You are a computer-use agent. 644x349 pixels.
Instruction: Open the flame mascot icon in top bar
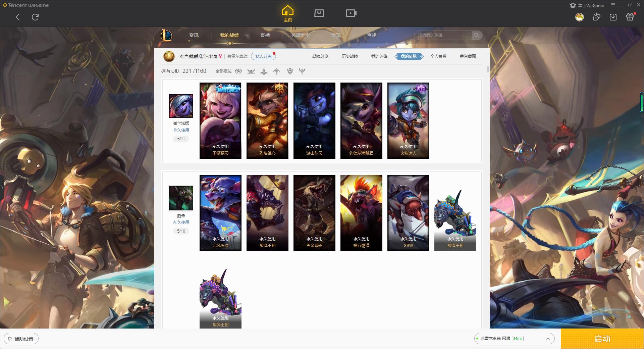(x=596, y=17)
